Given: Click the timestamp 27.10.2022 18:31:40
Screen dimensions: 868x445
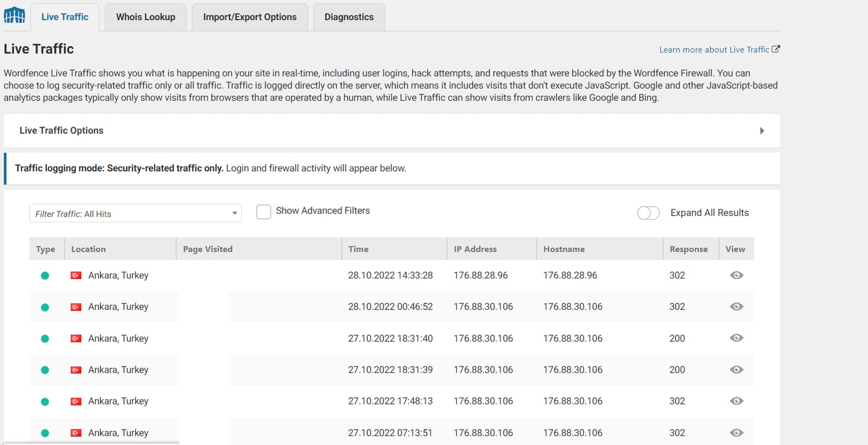Looking at the screenshot, I should tap(390, 338).
